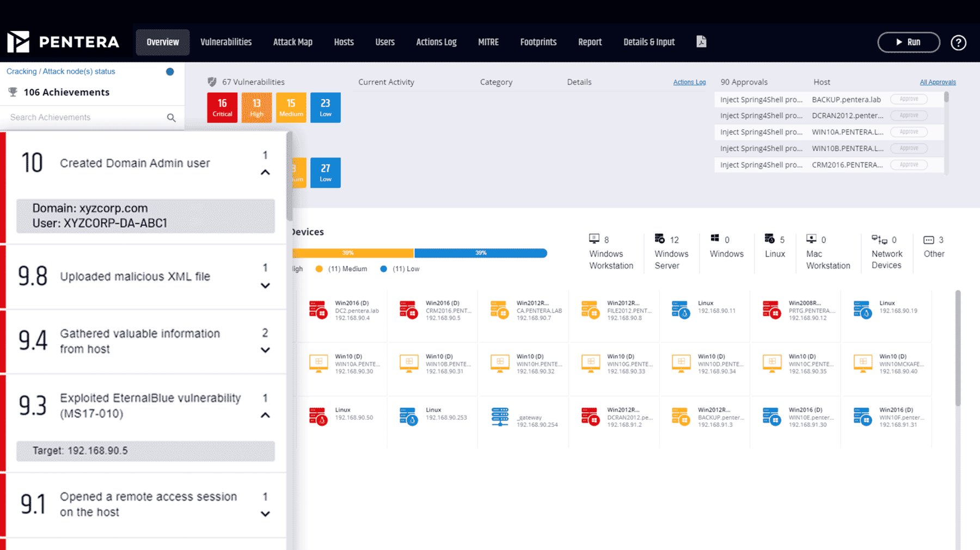This screenshot has height=550, width=980.
Task: Select the Other device type icon
Action: point(929,240)
